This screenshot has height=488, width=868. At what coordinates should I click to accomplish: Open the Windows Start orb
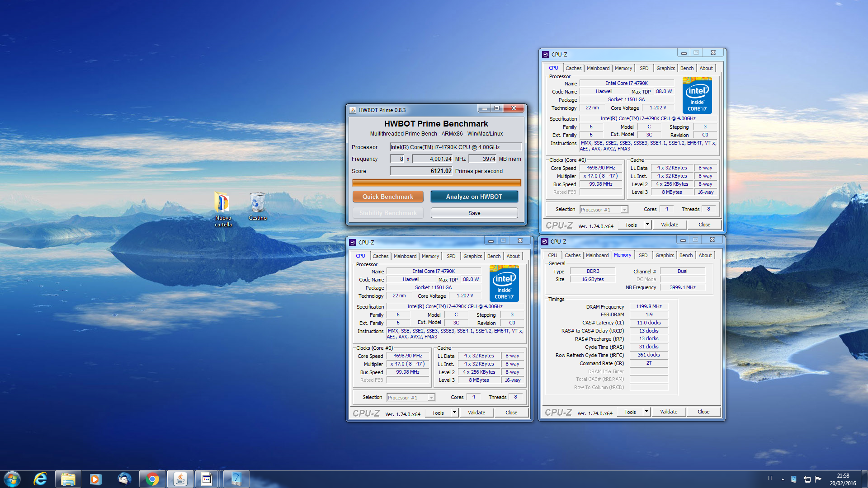(x=12, y=479)
